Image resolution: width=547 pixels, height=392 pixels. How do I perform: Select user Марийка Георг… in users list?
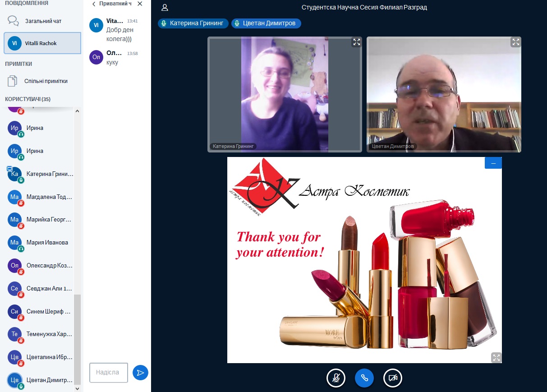click(40, 220)
